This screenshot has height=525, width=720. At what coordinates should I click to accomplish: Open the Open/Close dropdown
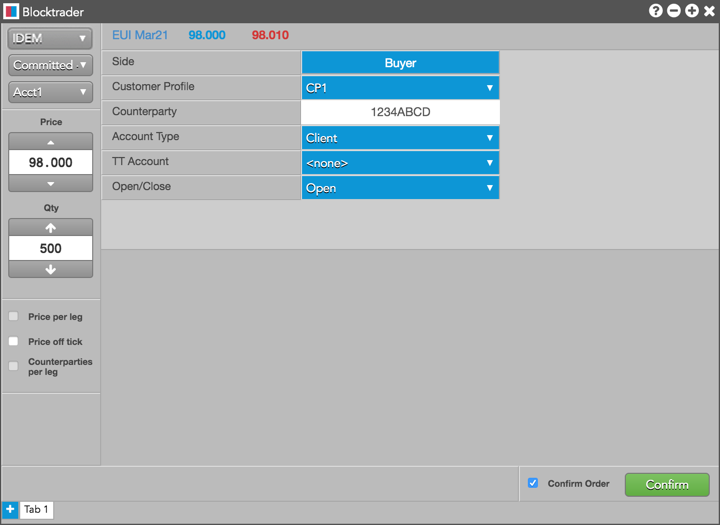point(400,188)
